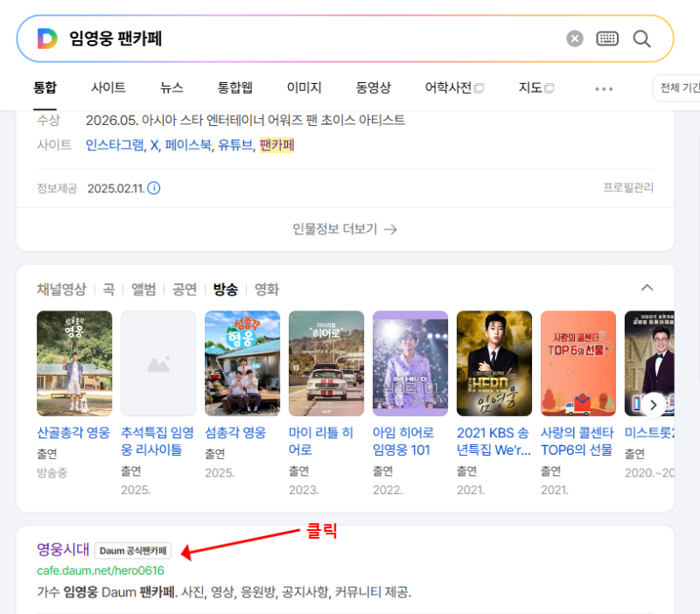Open the 아임 히어로 임영웅 101 title link
This screenshot has width=700, height=614.
pos(403,441)
